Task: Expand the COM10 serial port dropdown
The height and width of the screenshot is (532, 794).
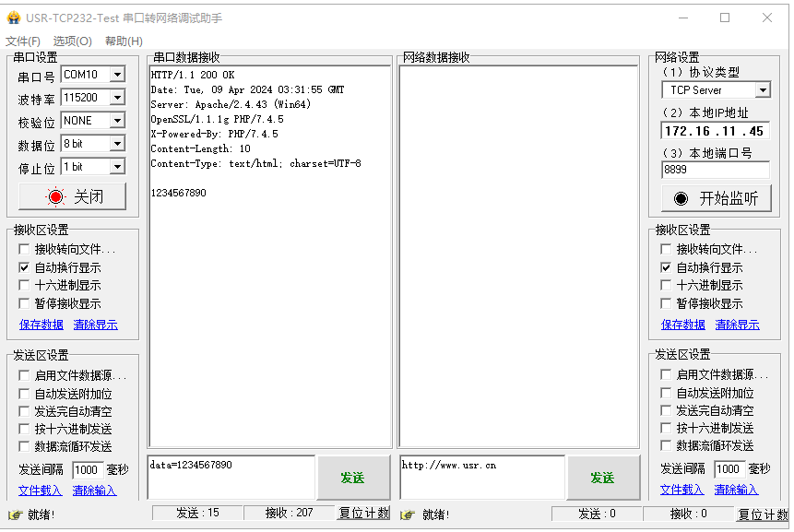Action: click(117, 75)
